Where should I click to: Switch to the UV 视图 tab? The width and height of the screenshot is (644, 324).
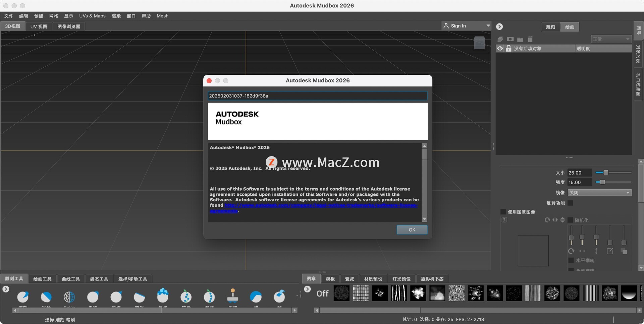[39, 26]
